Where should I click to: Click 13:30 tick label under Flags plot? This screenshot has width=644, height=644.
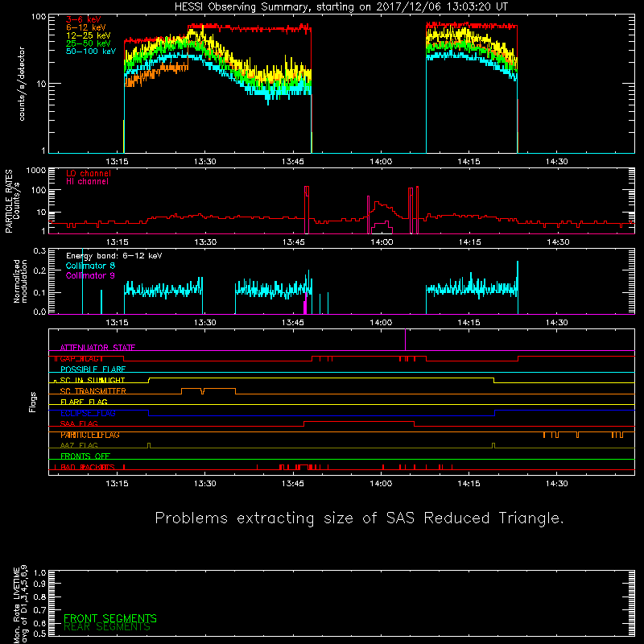point(205,484)
